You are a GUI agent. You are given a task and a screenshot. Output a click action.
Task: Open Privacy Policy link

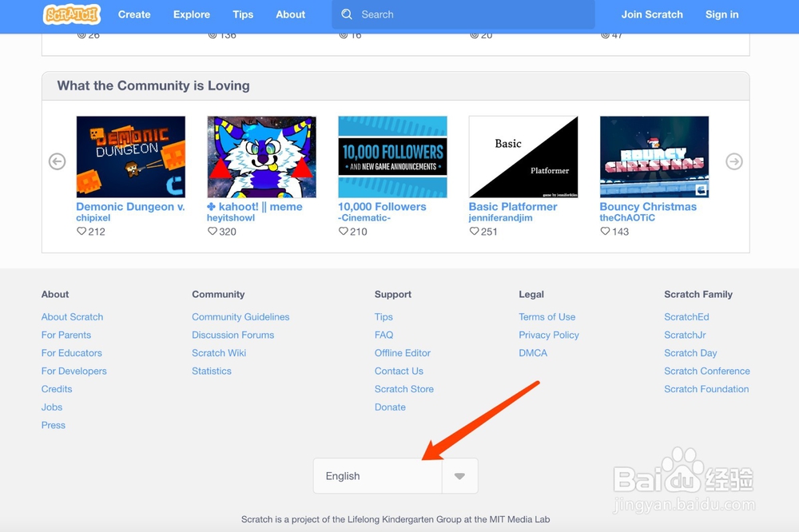(x=549, y=335)
